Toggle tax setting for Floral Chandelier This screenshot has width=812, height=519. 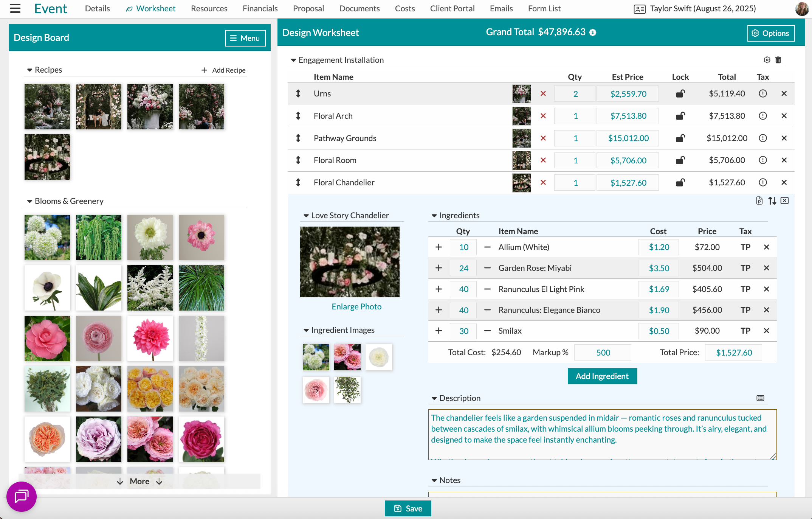pyautogui.click(x=763, y=182)
